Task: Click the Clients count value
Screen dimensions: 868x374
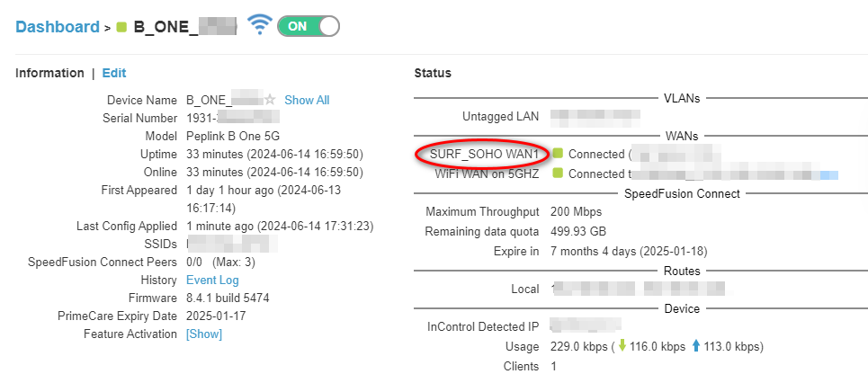Action: pos(553,366)
